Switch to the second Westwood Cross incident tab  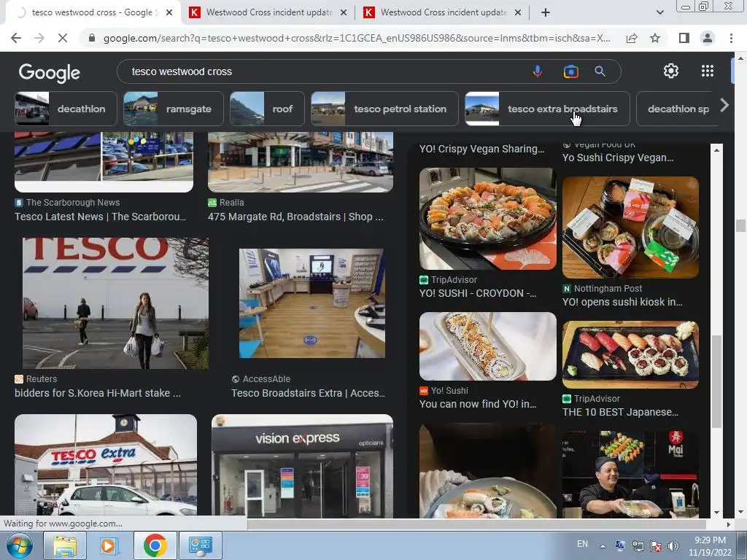point(441,12)
